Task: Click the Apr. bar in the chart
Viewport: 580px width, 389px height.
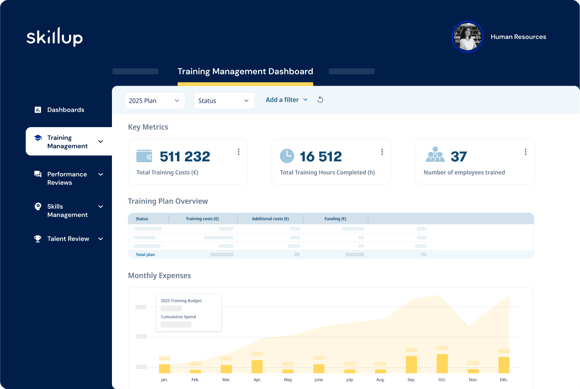Action: point(257,366)
